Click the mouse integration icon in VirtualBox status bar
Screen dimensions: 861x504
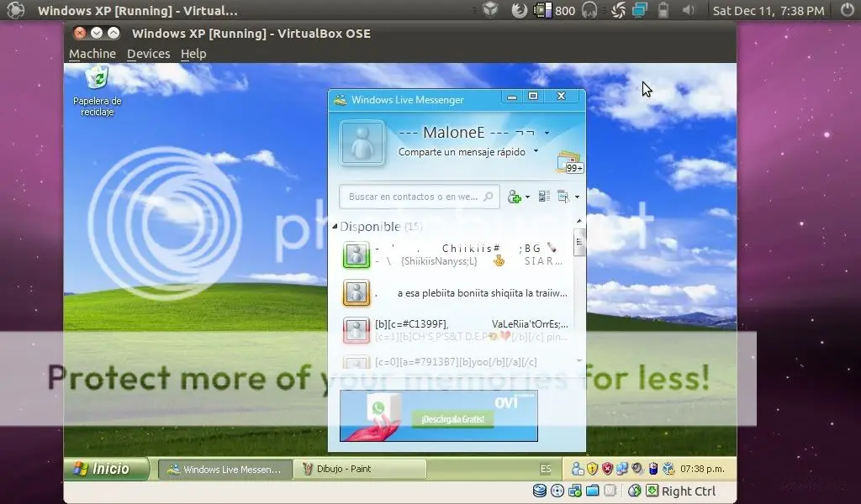click(x=635, y=491)
